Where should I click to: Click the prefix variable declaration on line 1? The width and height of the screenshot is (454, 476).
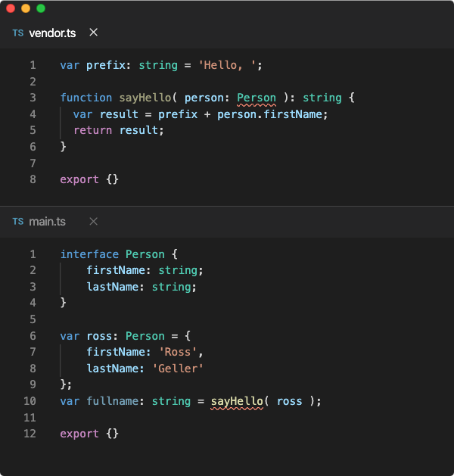point(106,65)
